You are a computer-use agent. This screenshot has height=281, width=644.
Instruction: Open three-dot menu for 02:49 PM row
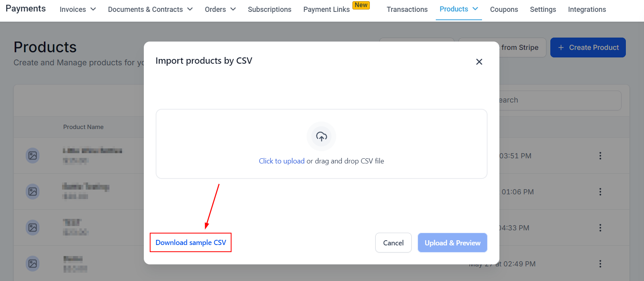pyautogui.click(x=600, y=264)
